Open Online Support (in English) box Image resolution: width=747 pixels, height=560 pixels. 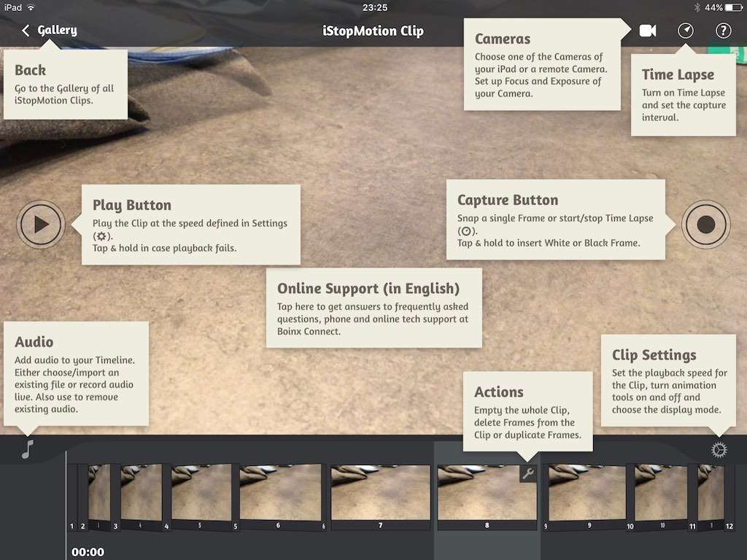click(374, 308)
